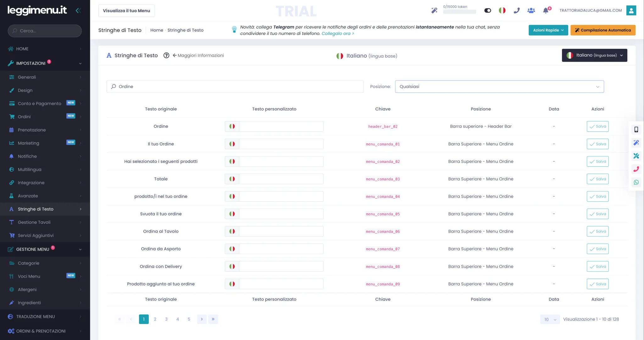This screenshot has width=644, height=340.
Task: Collapse the sidebar with double-chevron icon
Action: 78,10
